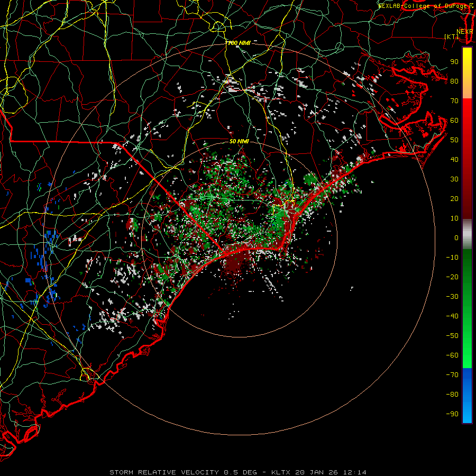Viewport: 476px width, 476px height.
Task: Click the positive 60 knot scale label
Action: click(x=454, y=121)
